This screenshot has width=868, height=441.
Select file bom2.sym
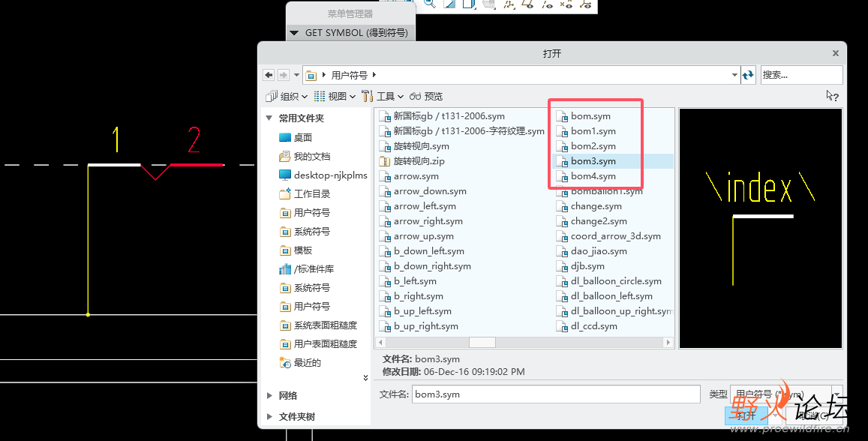coord(587,146)
